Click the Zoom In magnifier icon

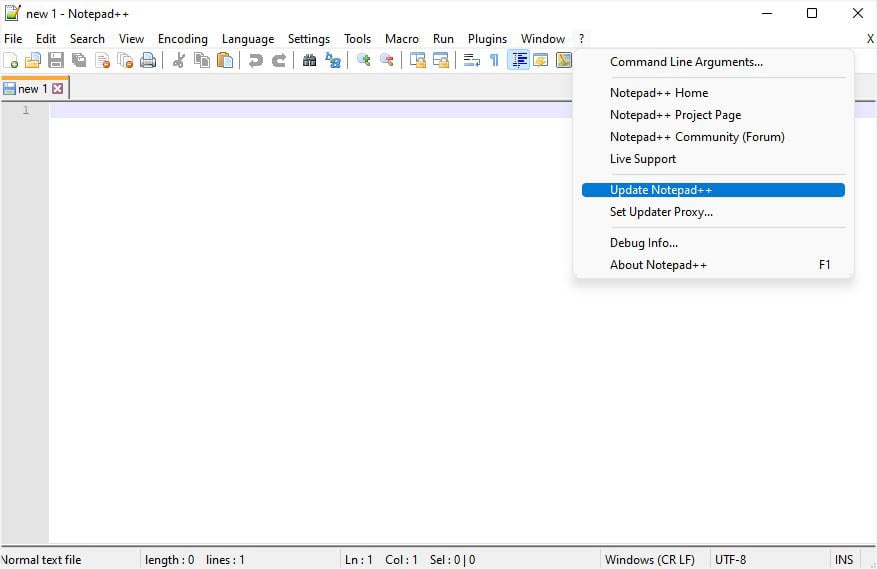364,60
